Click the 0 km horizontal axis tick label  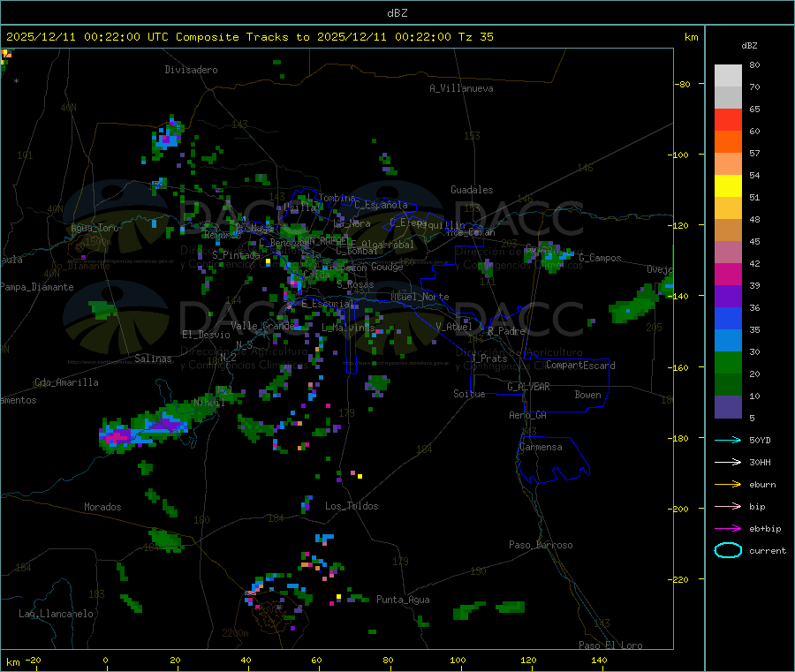pos(105,661)
